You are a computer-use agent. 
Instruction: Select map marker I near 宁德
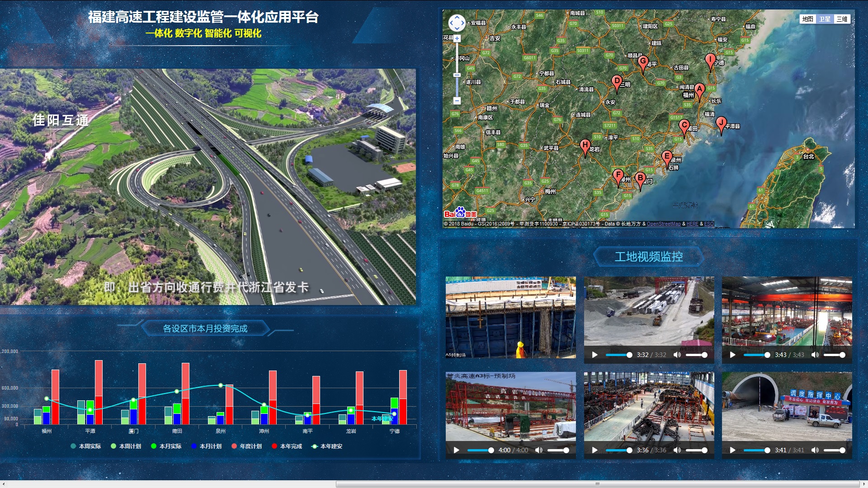pyautogui.click(x=710, y=60)
